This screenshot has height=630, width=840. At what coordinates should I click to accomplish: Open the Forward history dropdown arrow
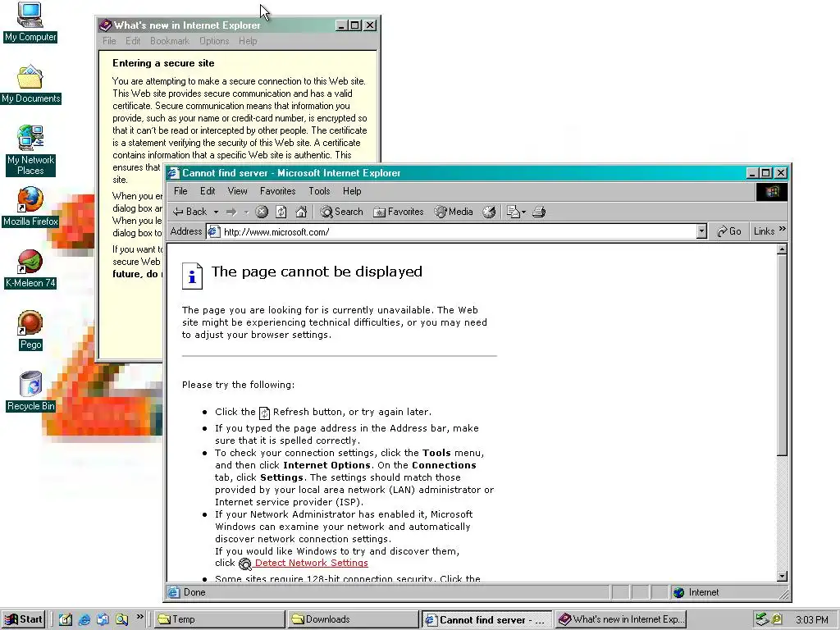click(x=246, y=212)
